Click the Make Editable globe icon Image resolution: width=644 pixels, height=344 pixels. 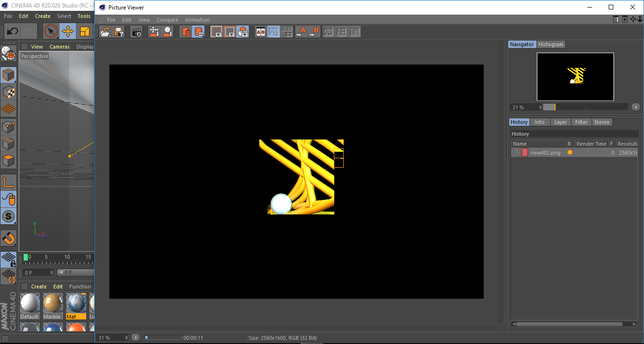pos(8,53)
